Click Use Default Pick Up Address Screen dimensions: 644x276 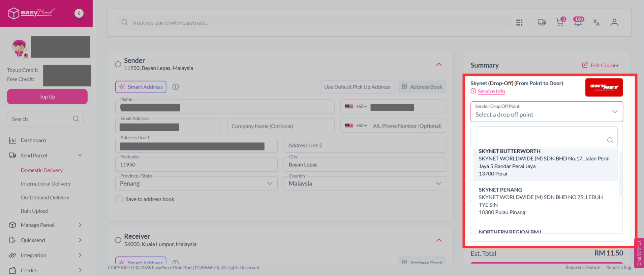(x=357, y=87)
